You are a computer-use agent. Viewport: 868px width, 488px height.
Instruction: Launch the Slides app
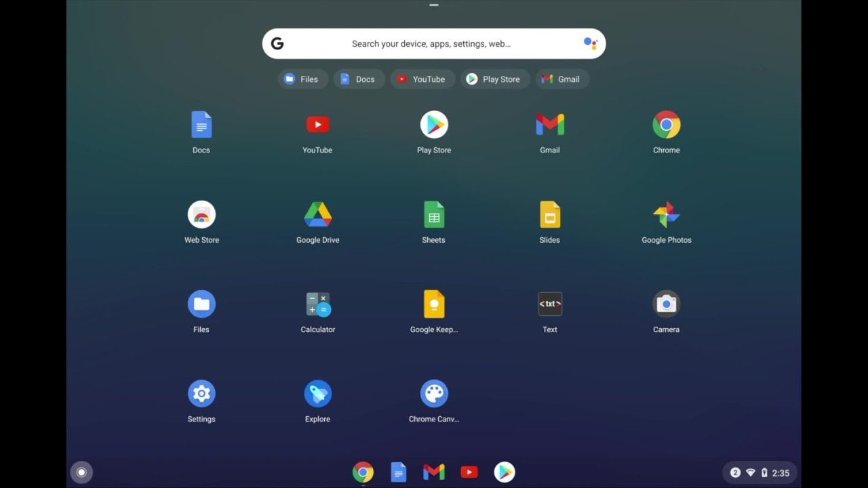tap(550, 215)
